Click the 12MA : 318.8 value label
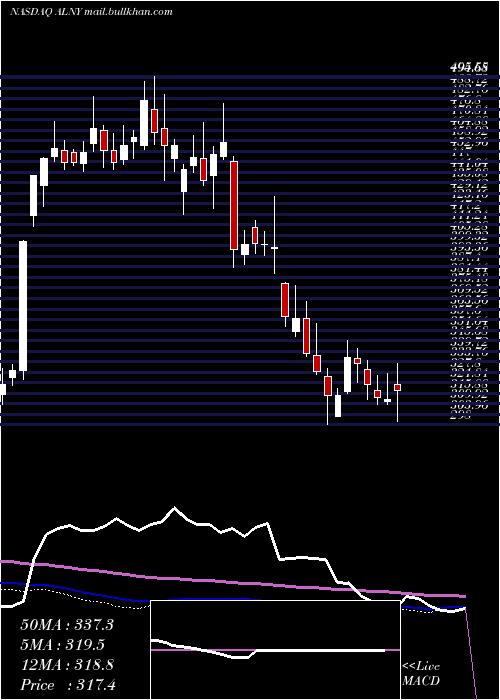Viewport: 500px width, 700px height. (67, 665)
